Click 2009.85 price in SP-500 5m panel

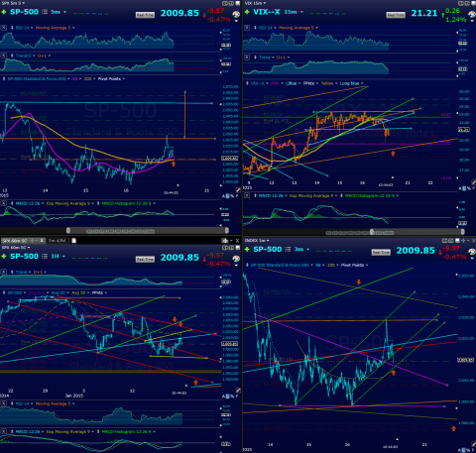pos(179,13)
